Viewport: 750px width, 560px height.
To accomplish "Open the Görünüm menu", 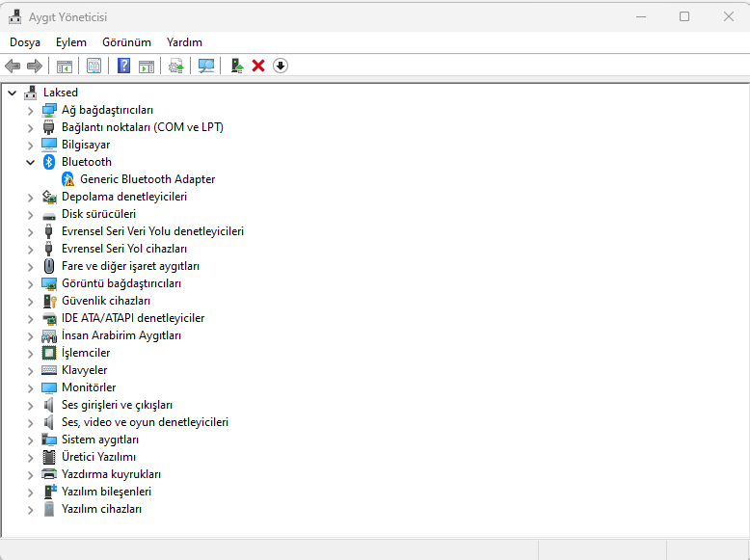I will click(x=126, y=42).
